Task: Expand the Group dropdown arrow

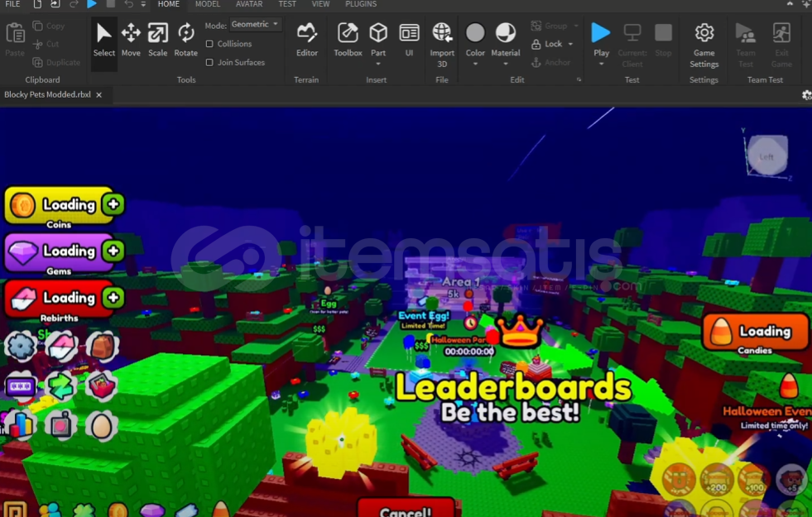Action: click(576, 26)
